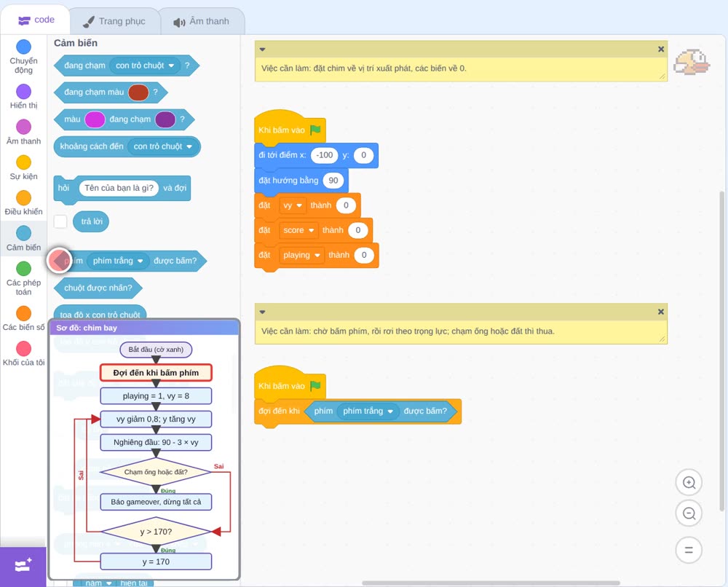This screenshot has width=728, height=587.
Task: Click the x value -100 field
Action: click(x=325, y=155)
